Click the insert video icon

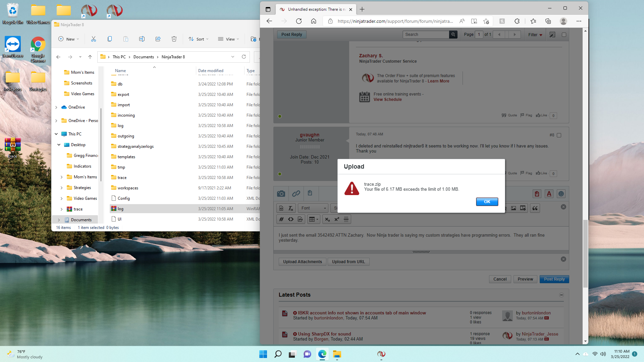(523, 208)
